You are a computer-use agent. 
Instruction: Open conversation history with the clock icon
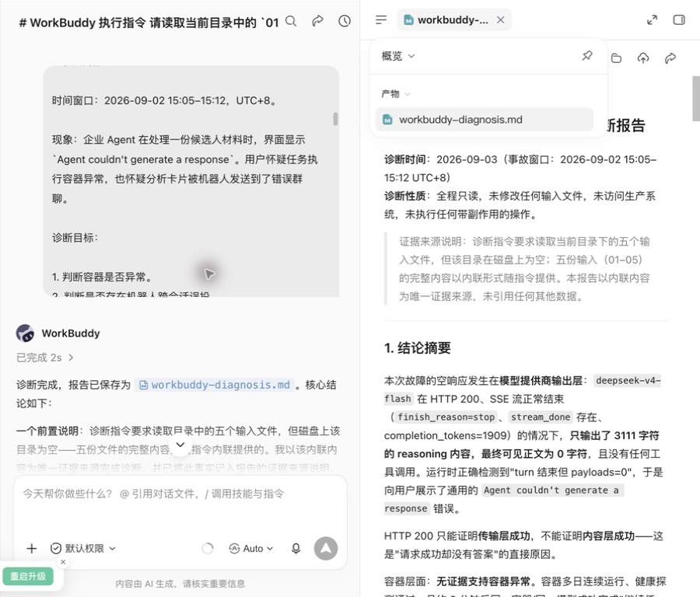click(345, 21)
